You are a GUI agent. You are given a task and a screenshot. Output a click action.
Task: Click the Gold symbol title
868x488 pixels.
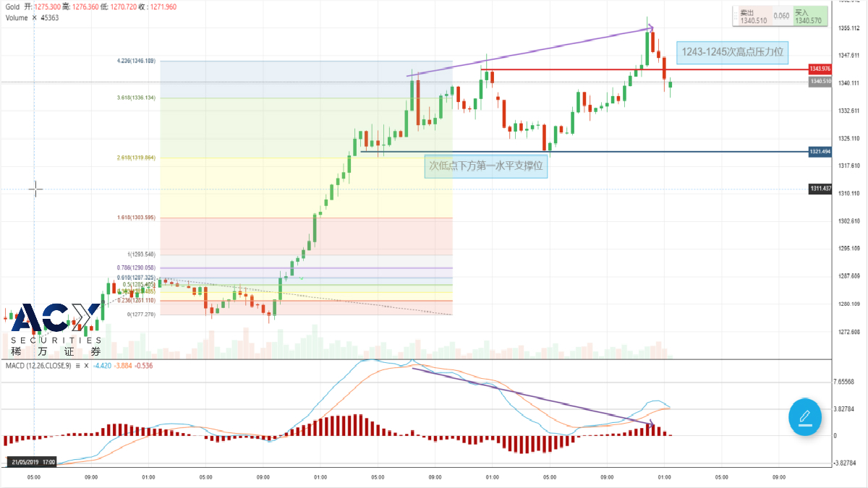[x=12, y=7]
